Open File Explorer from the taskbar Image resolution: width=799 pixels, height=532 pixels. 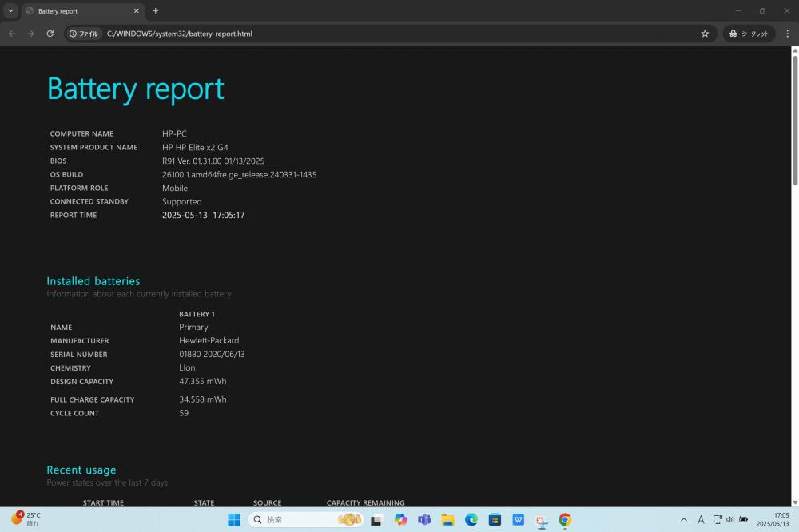pos(448,520)
